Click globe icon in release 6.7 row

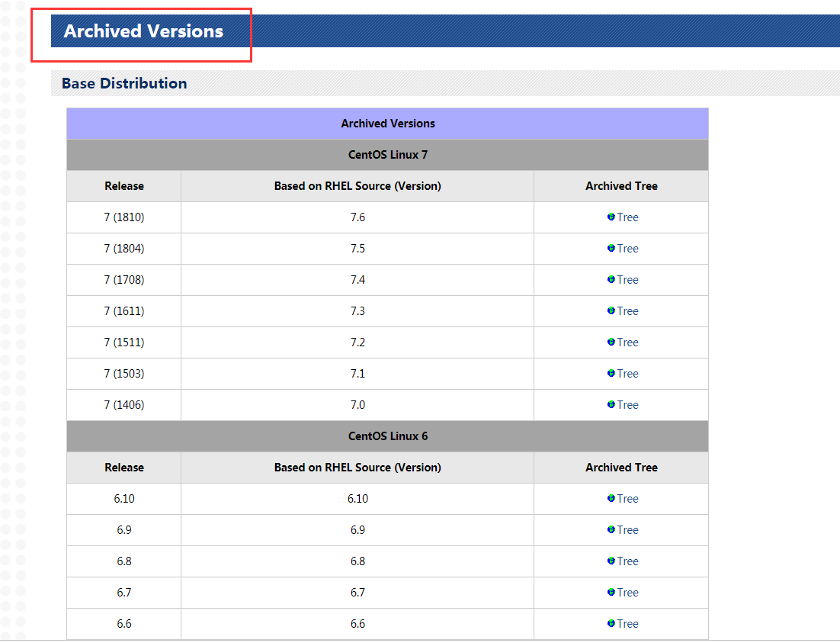point(611,593)
